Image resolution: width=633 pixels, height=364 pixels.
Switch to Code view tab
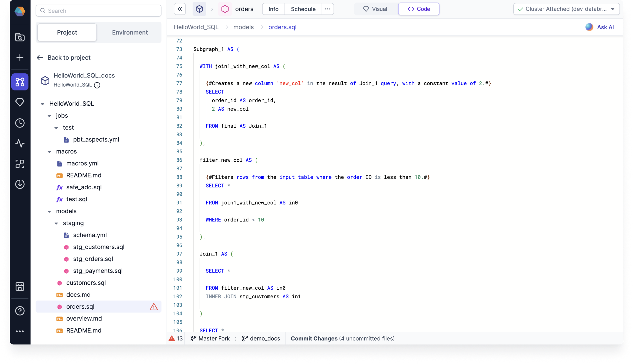point(418,9)
